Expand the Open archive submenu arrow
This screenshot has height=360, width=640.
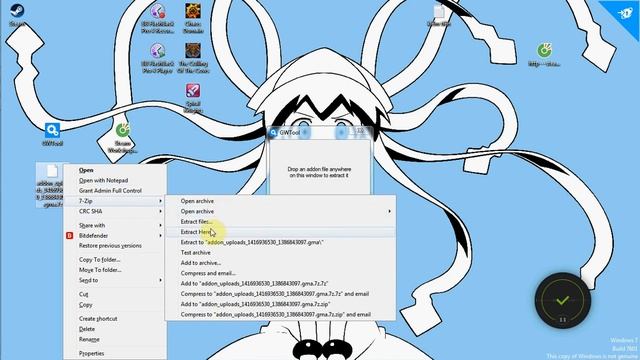389,211
